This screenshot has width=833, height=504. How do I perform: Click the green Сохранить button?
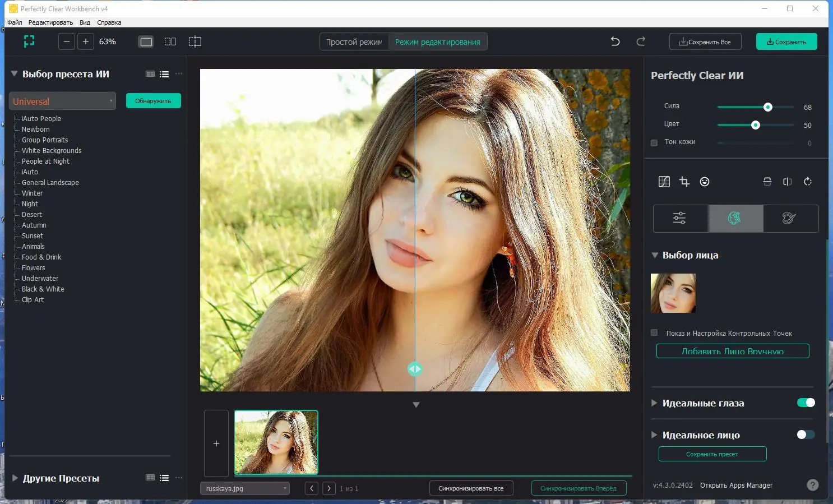coord(786,41)
